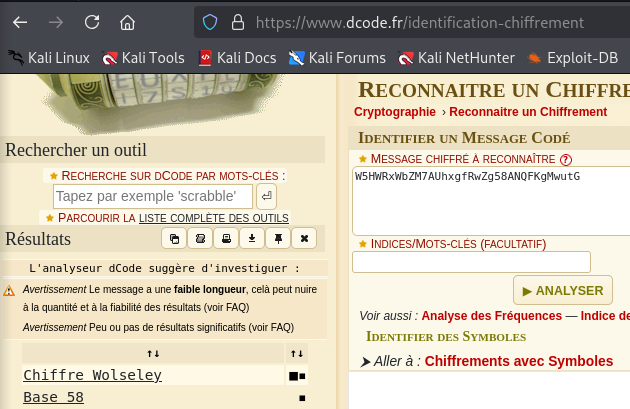630x409 pixels.
Task: Open the browser home page icon
Action: click(127, 22)
